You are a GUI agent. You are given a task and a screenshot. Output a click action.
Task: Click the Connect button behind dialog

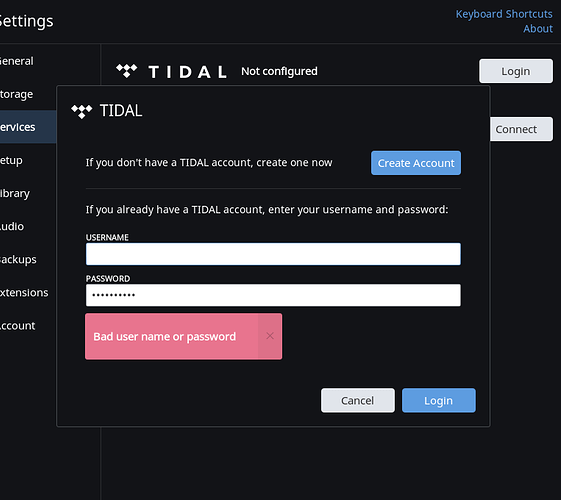[x=521, y=129]
